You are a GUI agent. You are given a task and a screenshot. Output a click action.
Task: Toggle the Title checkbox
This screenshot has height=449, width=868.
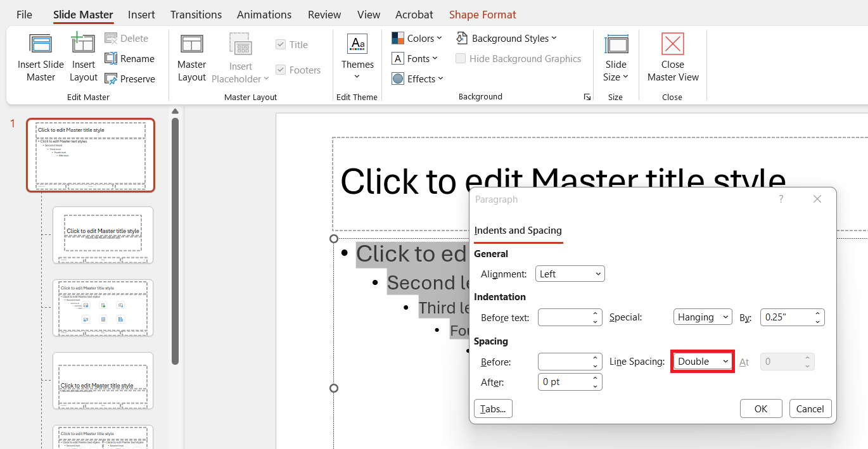tap(281, 45)
